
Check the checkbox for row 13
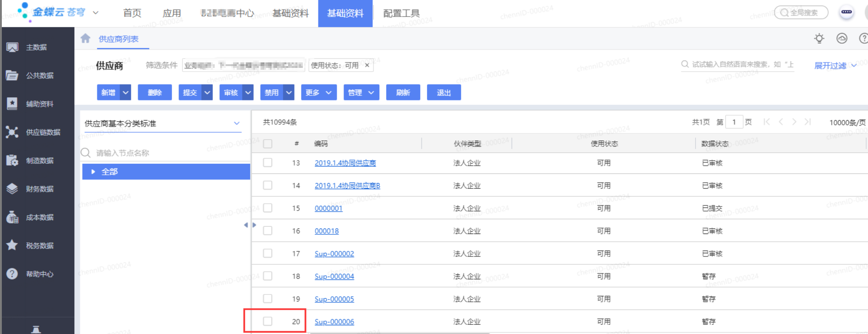point(268,163)
